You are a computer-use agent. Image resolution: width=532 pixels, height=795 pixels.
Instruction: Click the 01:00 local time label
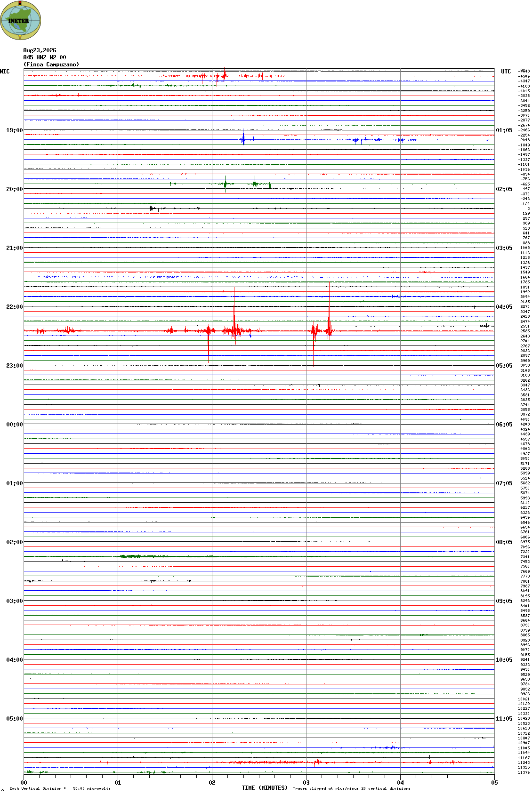tap(14, 483)
